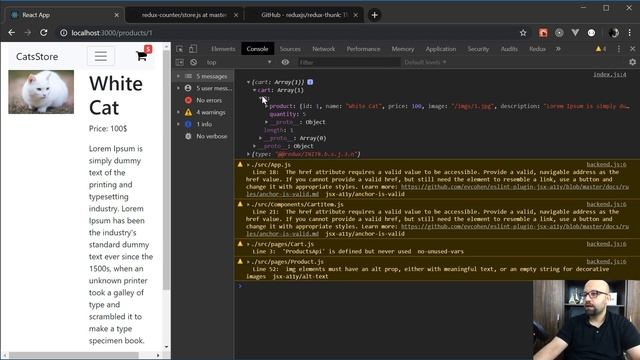Viewport: 640px width, 360px height.
Task: Click the V-shaped extension icon
Action: [575, 33]
